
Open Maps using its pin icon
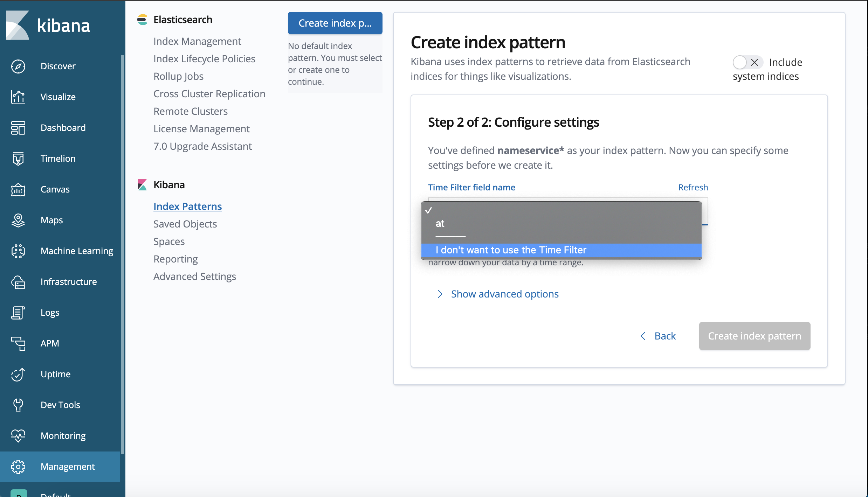(x=18, y=220)
